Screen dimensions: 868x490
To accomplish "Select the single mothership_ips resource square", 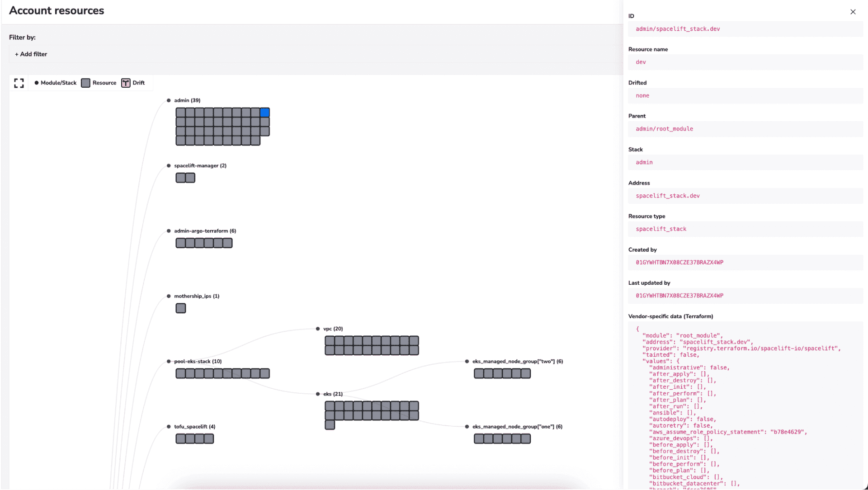I will (181, 308).
